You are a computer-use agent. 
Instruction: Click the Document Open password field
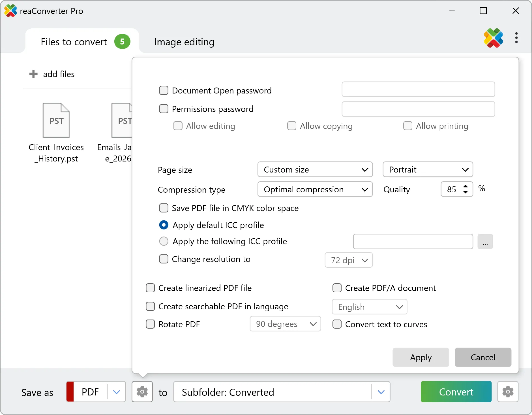(418, 89)
